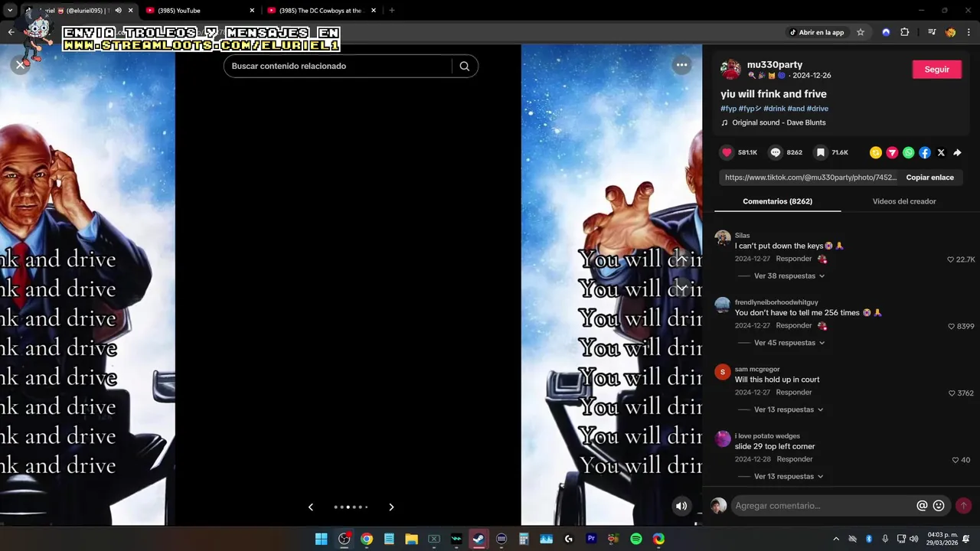Repost using the yellow repost icon

click(876, 152)
